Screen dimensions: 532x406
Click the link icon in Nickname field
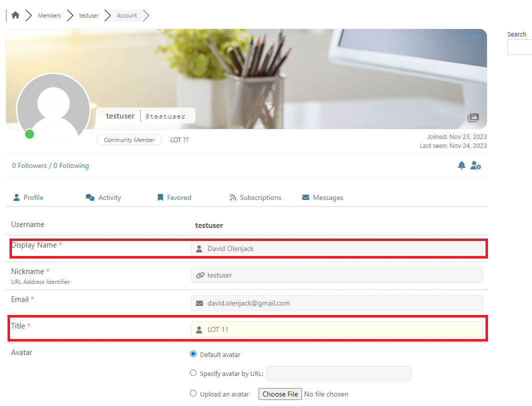200,275
